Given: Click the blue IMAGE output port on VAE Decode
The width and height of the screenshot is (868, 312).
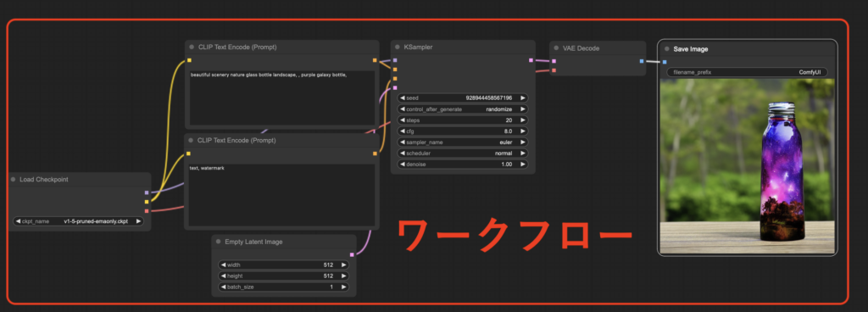Looking at the screenshot, I should pos(642,61).
